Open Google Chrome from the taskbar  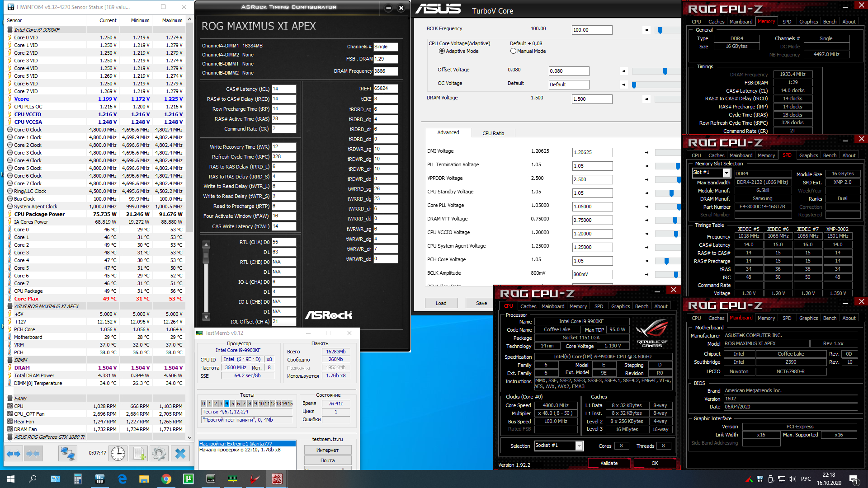pyautogui.click(x=166, y=479)
